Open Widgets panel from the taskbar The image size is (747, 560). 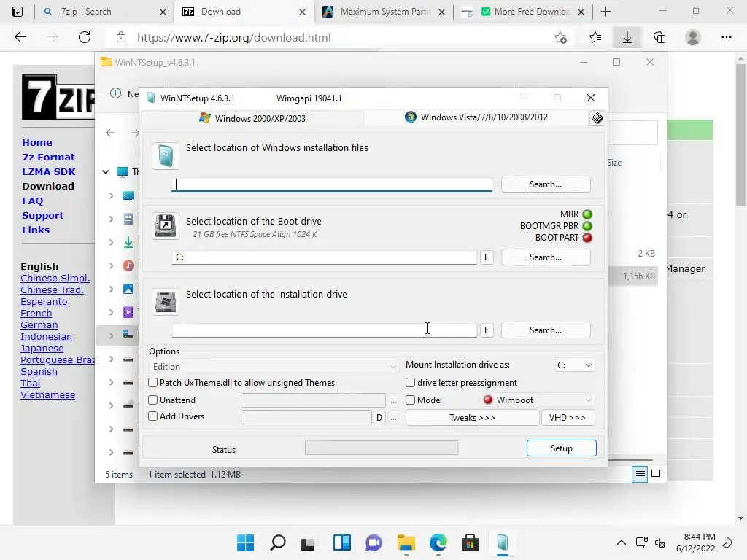341,542
